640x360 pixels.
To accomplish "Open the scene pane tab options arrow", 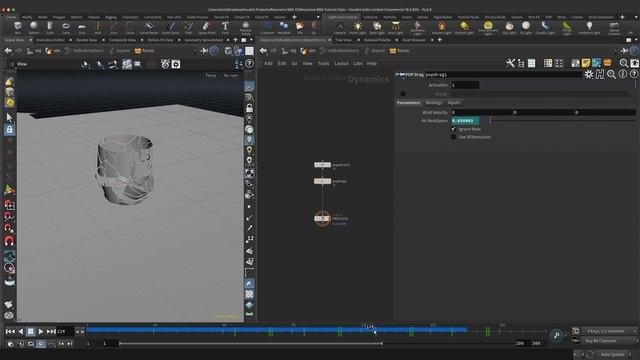I will click(251, 40).
